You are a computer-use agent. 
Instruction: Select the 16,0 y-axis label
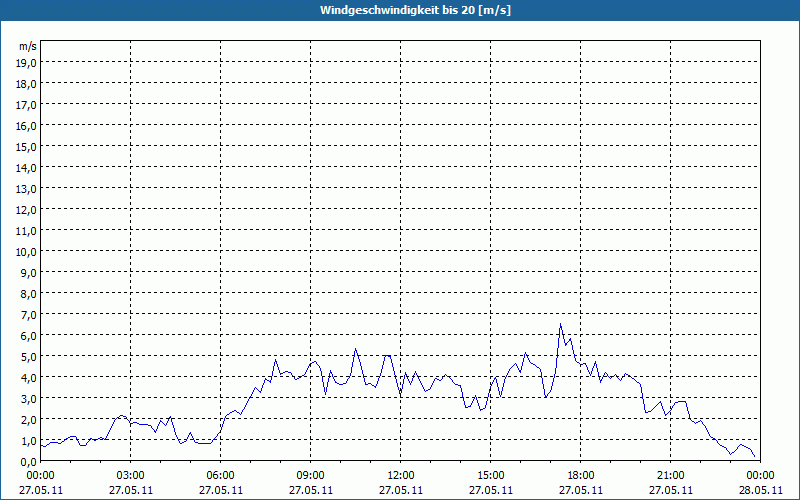[x=28, y=126]
